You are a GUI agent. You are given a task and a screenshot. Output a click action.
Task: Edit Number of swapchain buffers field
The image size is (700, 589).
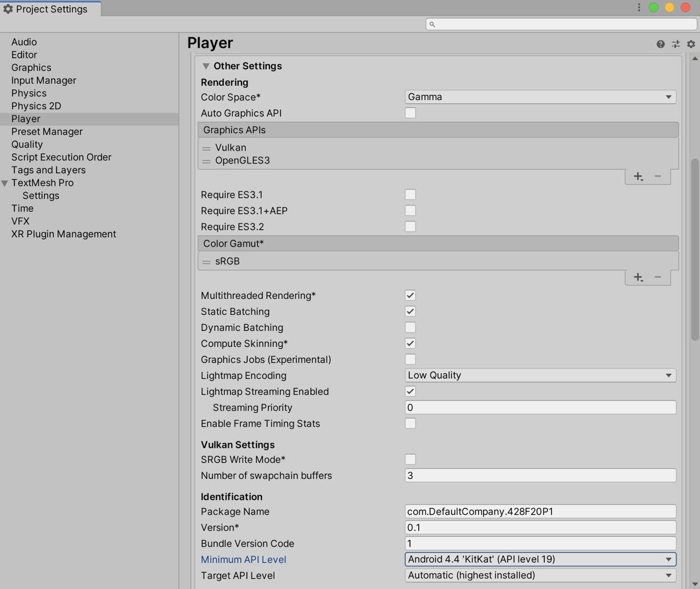tap(540, 476)
